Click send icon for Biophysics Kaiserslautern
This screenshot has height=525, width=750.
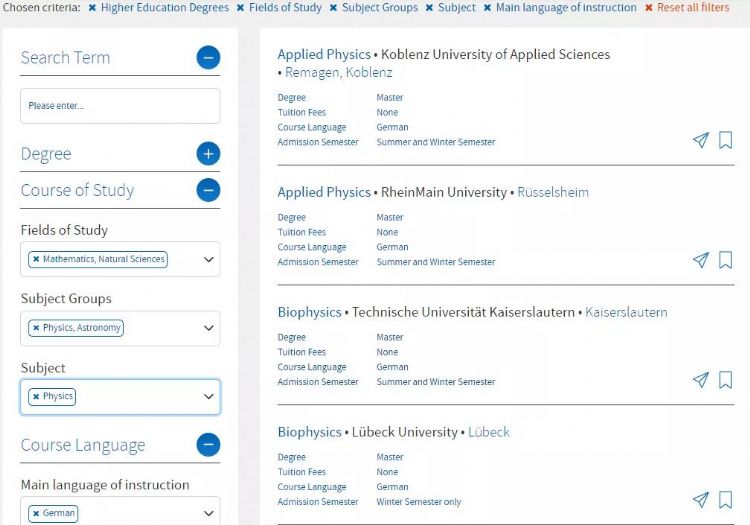pos(700,380)
